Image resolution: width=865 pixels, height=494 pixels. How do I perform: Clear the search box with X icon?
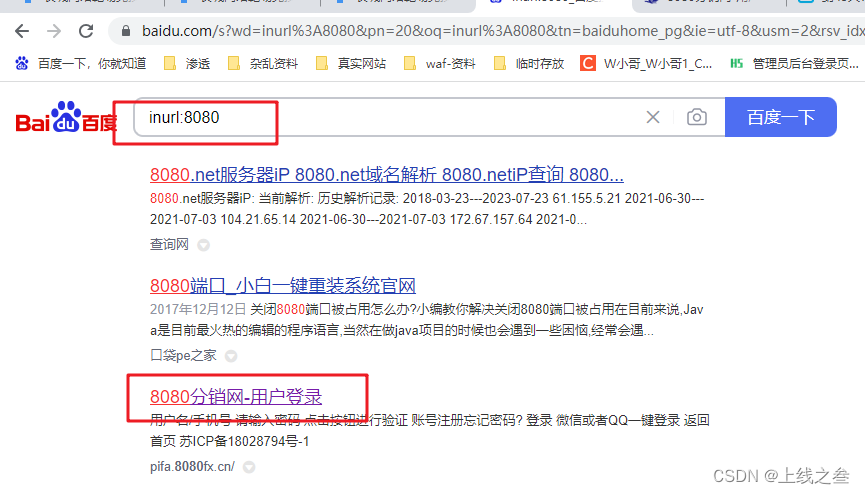tap(653, 117)
